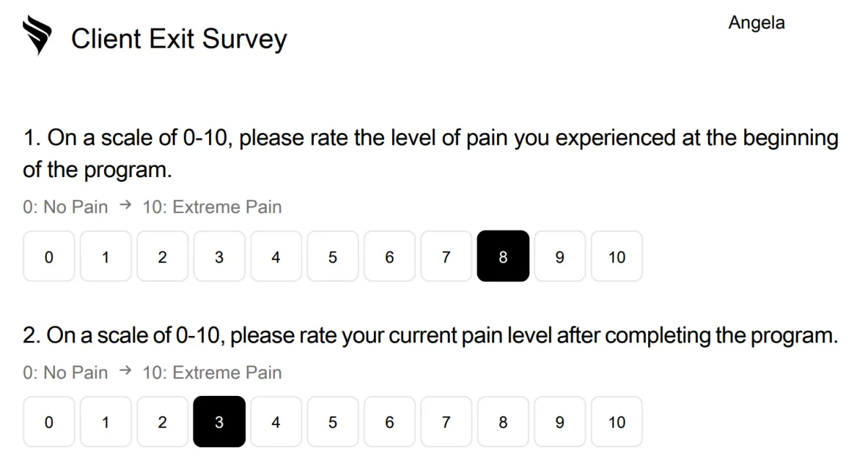Image resolution: width=868 pixels, height=461 pixels.
Task: Pick rating 4 for current pain level
Action: pyautogui.click(x=276, y=422)
